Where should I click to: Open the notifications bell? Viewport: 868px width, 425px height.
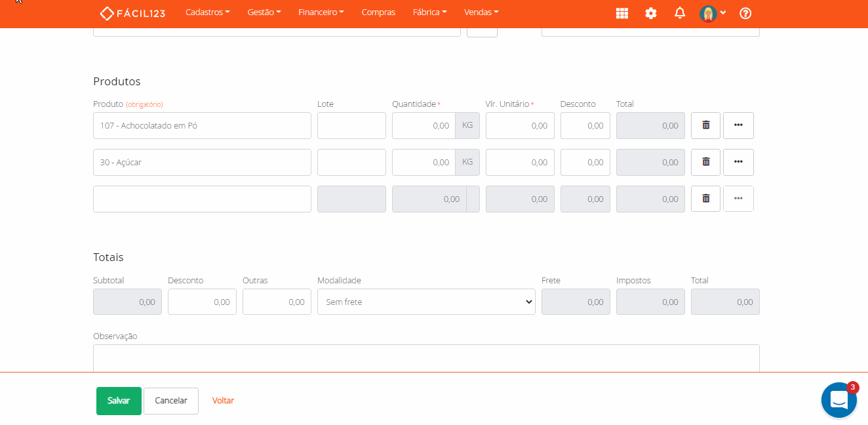pyautogui.click(x=680, y=13)
